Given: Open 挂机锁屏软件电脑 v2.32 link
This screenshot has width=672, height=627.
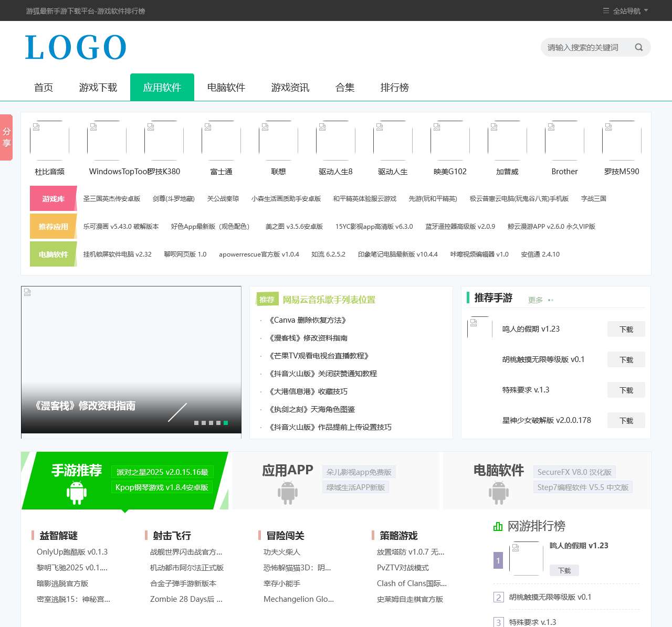Looking at the screenshot, I should pos(117,254).
